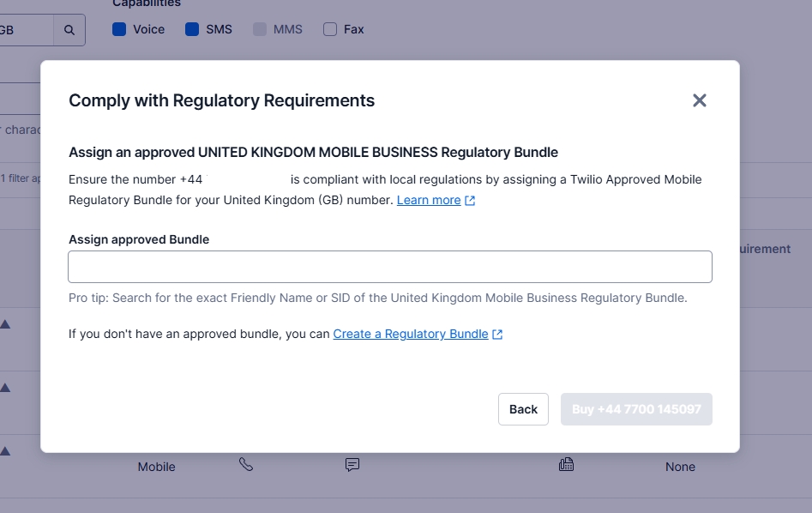Expand the bottom triangle arrow on left edge
This screenshot has width=812, height=513.
click(x=5, y=450)
